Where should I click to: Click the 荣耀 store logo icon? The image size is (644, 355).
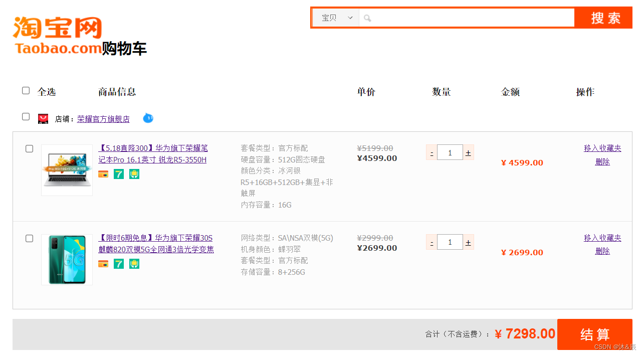pyautogui.click(x=43, y=119)
